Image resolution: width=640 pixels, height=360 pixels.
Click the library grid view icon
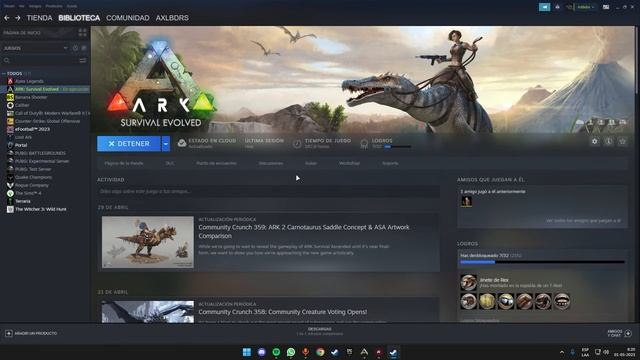coord(82,33)
